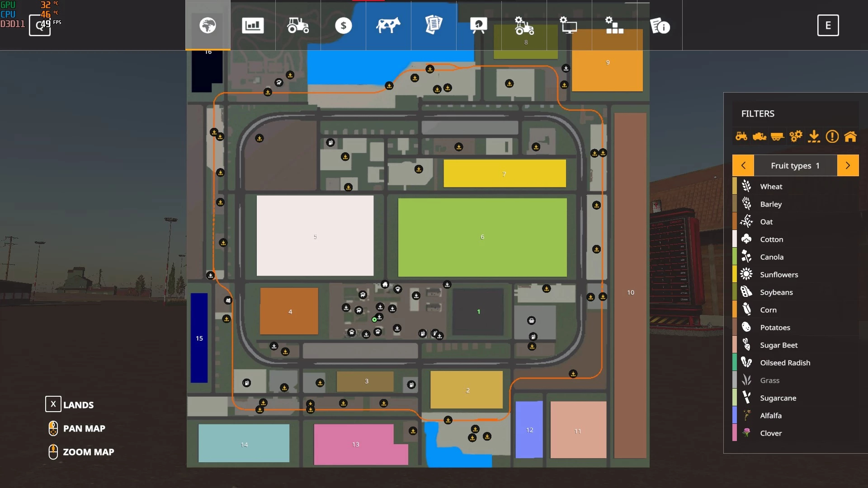868x488 pixels.
Task: Select white field 5 on map
Action: click(315, 235)
